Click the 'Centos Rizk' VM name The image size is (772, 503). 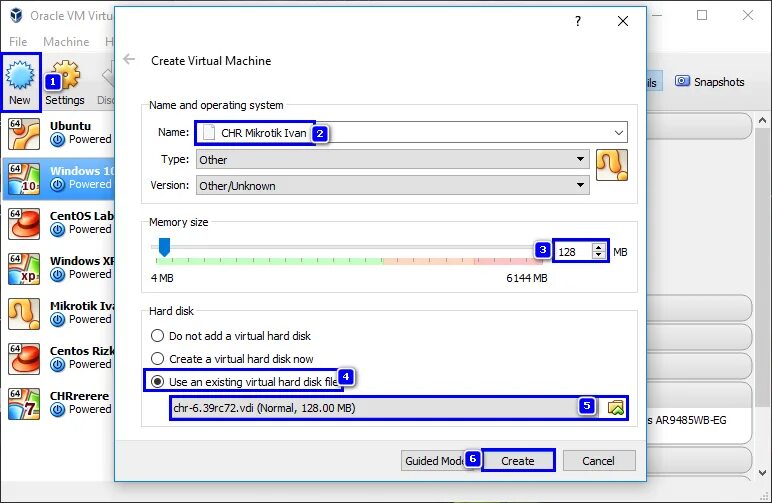point(82,351)
